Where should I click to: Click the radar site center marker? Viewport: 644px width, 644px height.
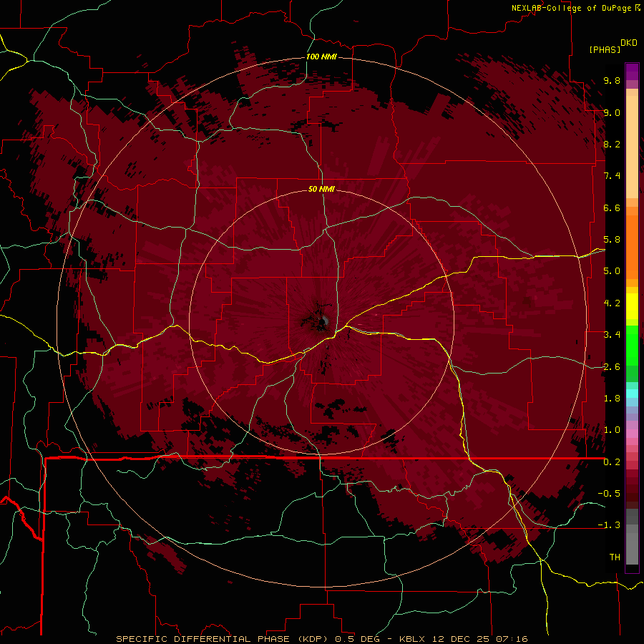click(322, 322)
